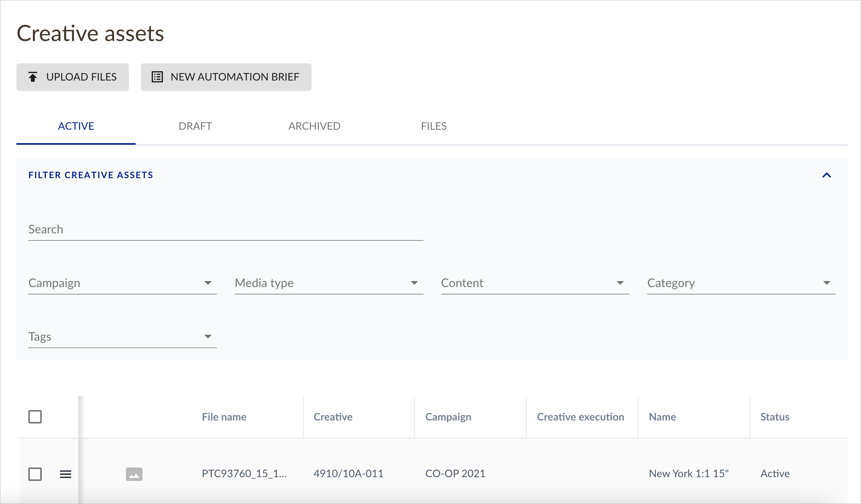Click the automation brief list icon
Screen dimensions: 861x504
pos(157,77)
